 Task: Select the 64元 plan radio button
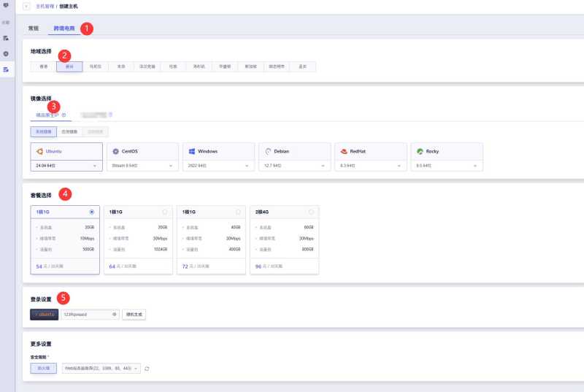[x=165, y=212]
